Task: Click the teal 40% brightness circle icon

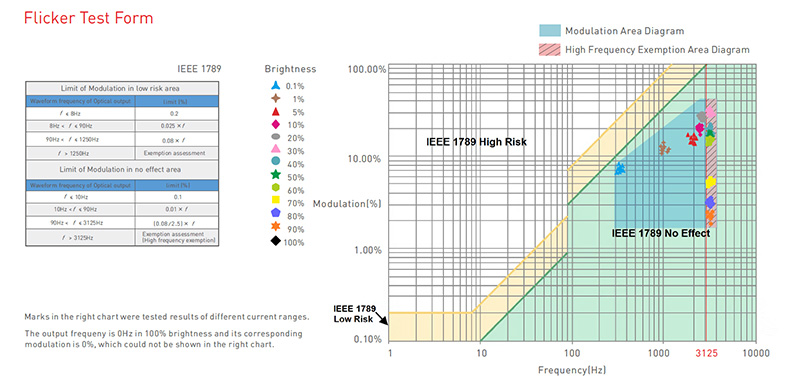Action: pyautogui.click(x=276, y=164)
